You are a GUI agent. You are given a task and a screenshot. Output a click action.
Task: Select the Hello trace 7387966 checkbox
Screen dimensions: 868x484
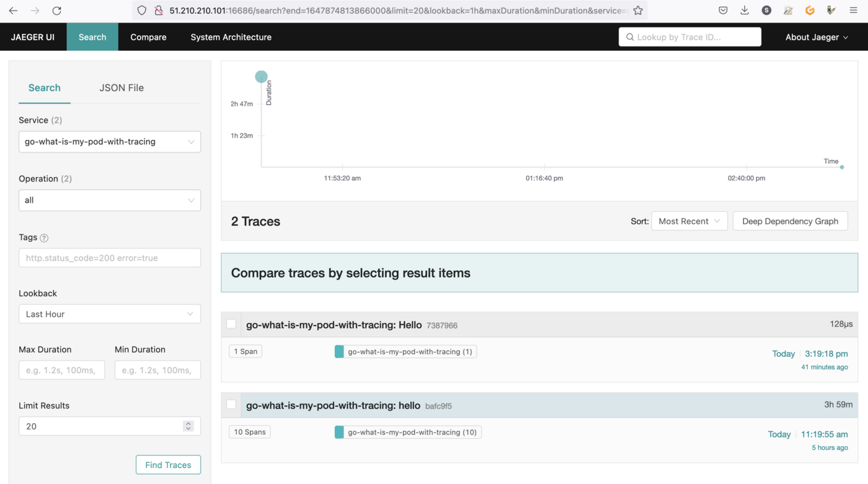point(231,324)
